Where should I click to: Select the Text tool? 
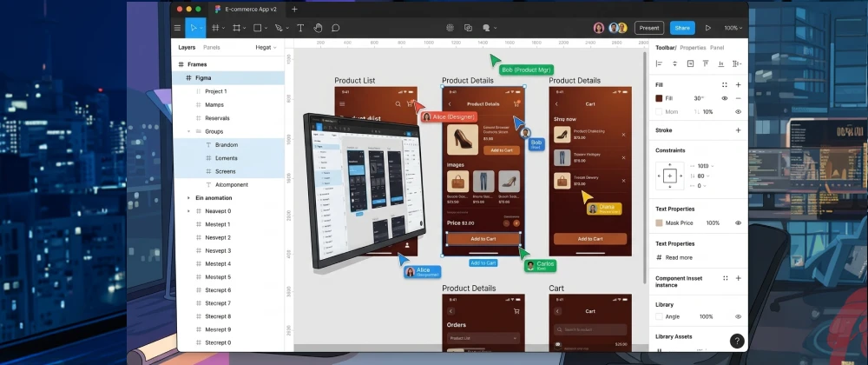[x=300, y=28]
